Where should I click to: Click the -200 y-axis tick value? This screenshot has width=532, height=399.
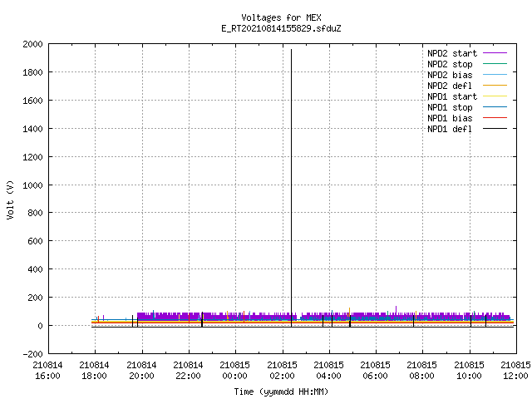click(x=32, y=354)
